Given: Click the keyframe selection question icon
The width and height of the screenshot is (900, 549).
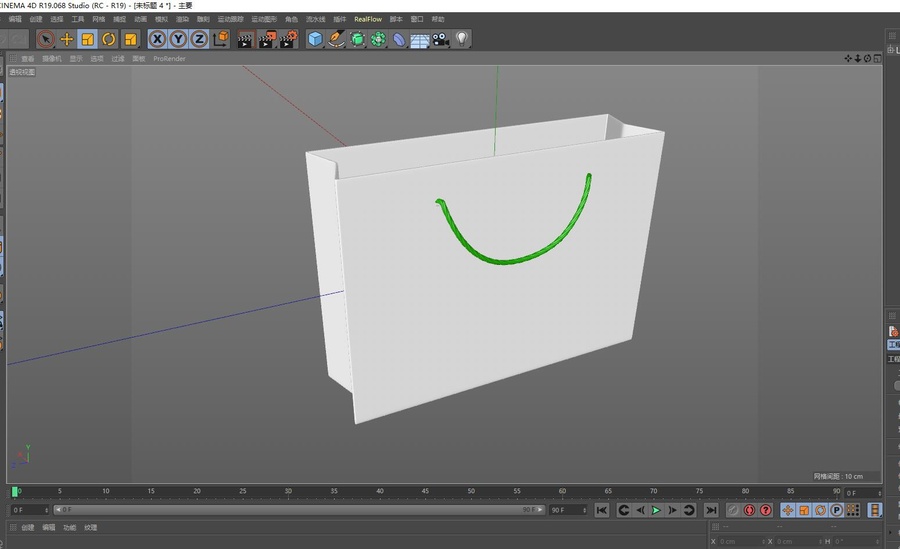Looking at the screenshot, I should click(766, 510).
